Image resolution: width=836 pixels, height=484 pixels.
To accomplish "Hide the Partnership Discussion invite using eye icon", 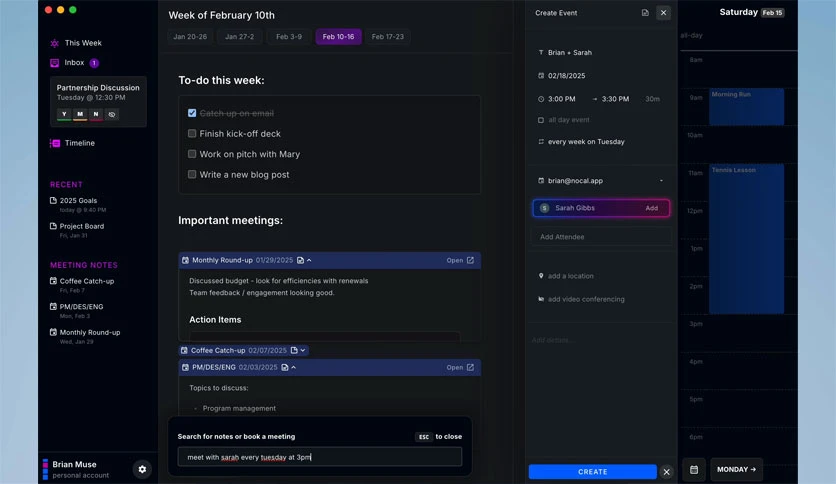I will point(111,114).
